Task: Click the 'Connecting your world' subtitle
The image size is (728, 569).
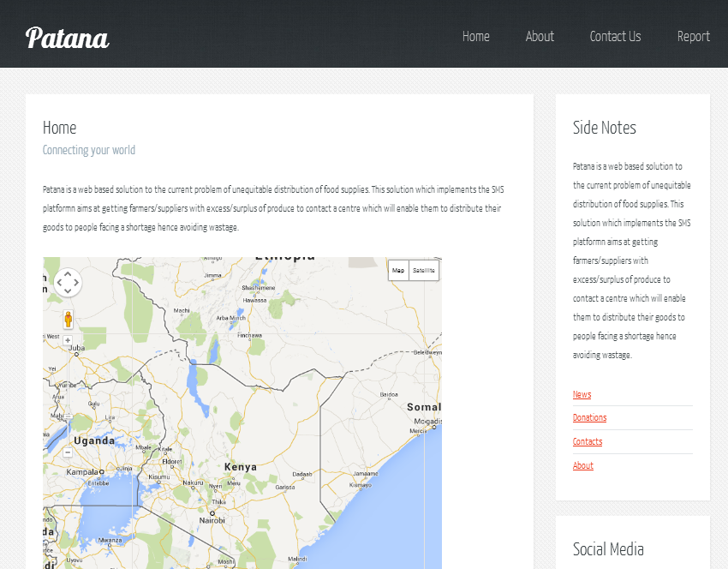Action: [89, 150]
